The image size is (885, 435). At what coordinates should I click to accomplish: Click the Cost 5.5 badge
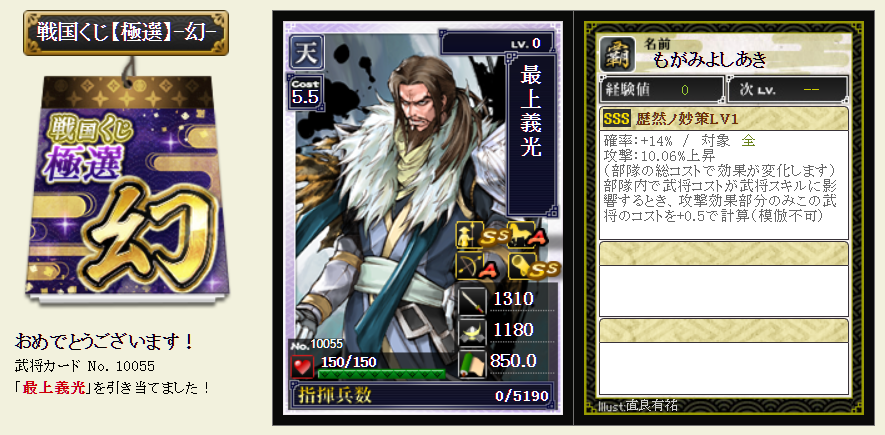tap(305, 91)
